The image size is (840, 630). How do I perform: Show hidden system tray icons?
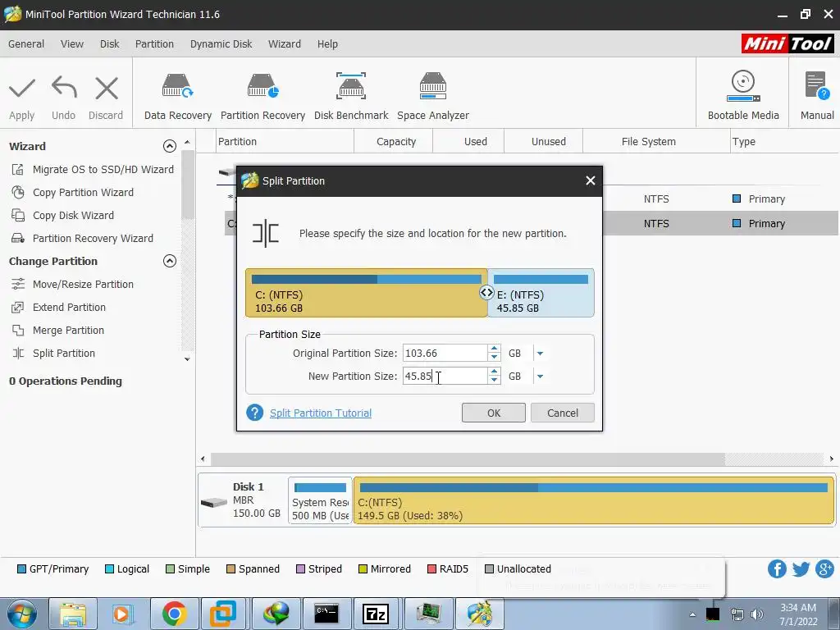click(x=692, y=614)
